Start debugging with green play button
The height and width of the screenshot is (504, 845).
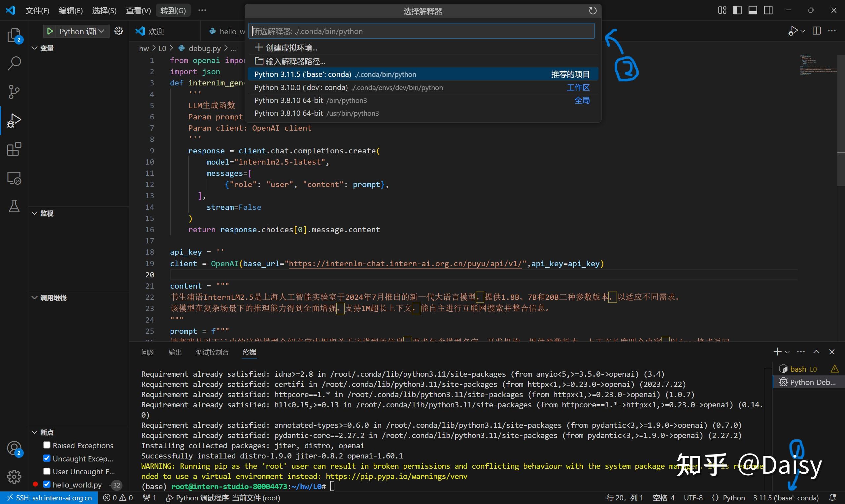[x=50, y=31]
